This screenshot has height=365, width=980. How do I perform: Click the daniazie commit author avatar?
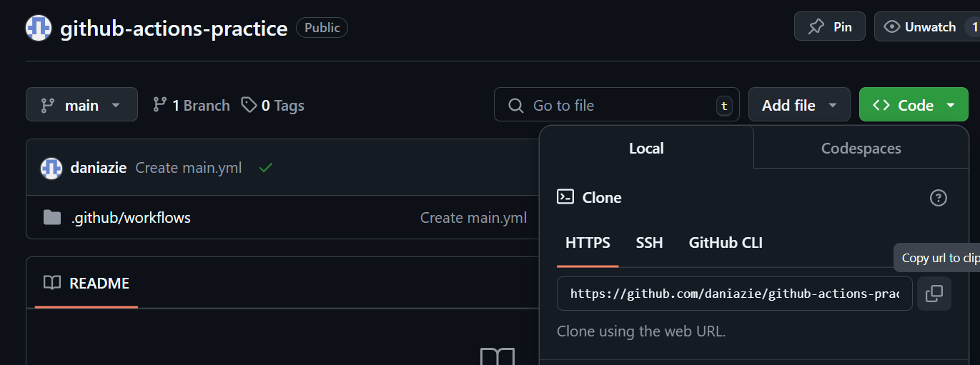tap(51, 168)
